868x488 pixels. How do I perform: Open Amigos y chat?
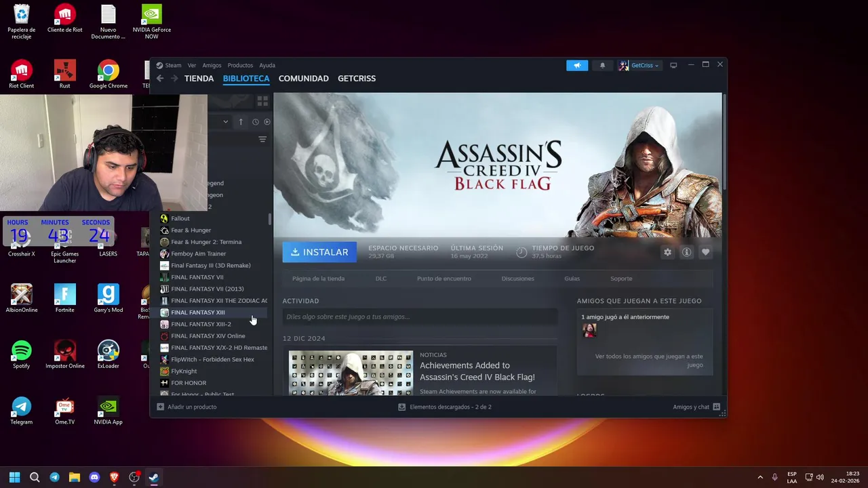pyautogui.click(x=691, y=407)
